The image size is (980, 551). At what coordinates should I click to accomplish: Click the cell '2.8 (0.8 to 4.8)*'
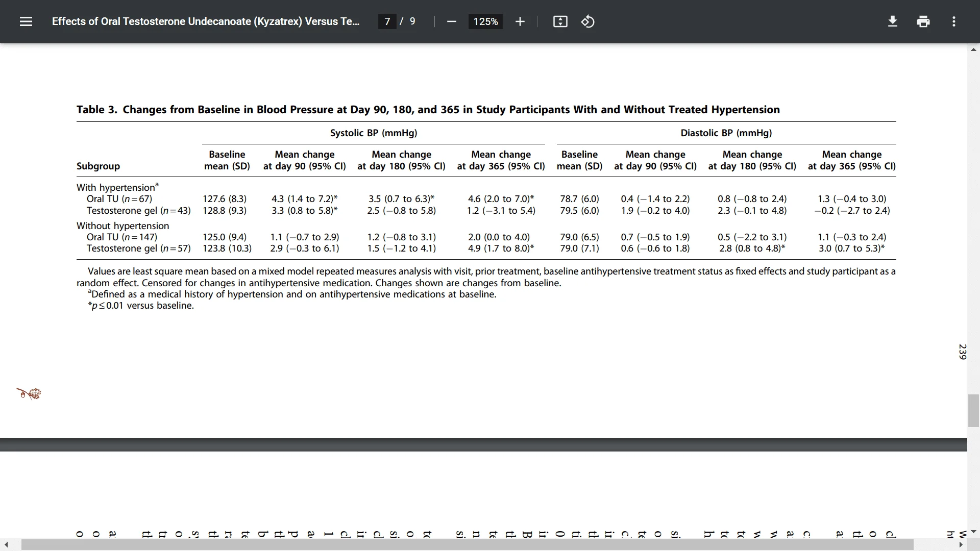point(752,248)
